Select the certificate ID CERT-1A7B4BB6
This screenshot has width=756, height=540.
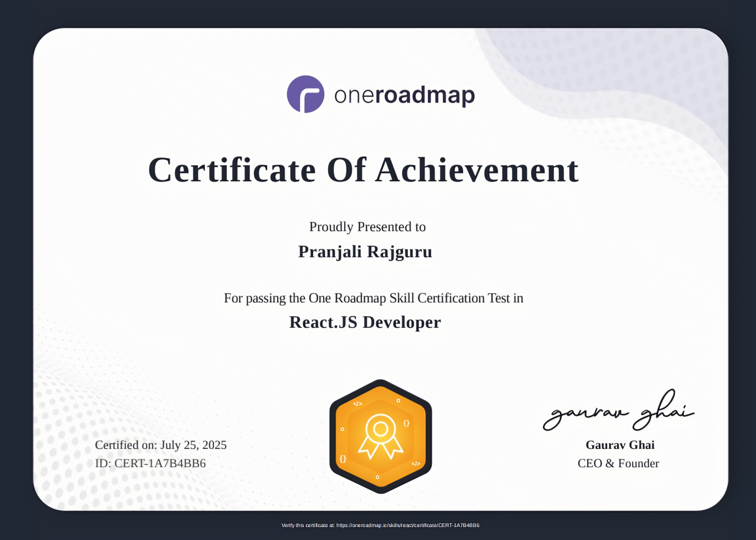[160, 463]
